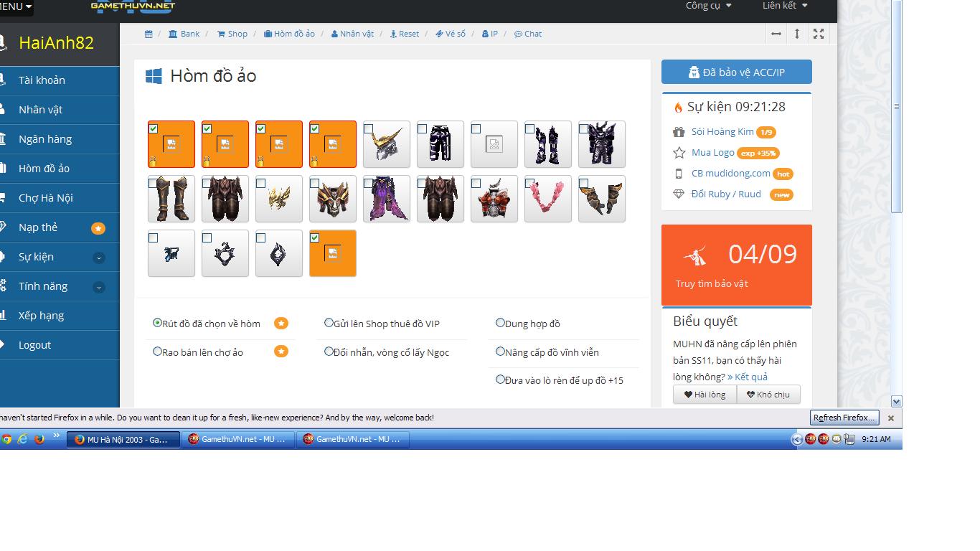Open Vé số lottery in the toolbar
This screenshot has width=980, height=551.
(x=451, y=34)
